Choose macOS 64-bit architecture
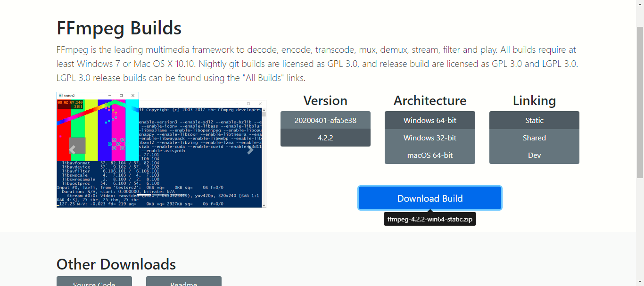Screen dimensions: 644x286 tap(430, 155)
